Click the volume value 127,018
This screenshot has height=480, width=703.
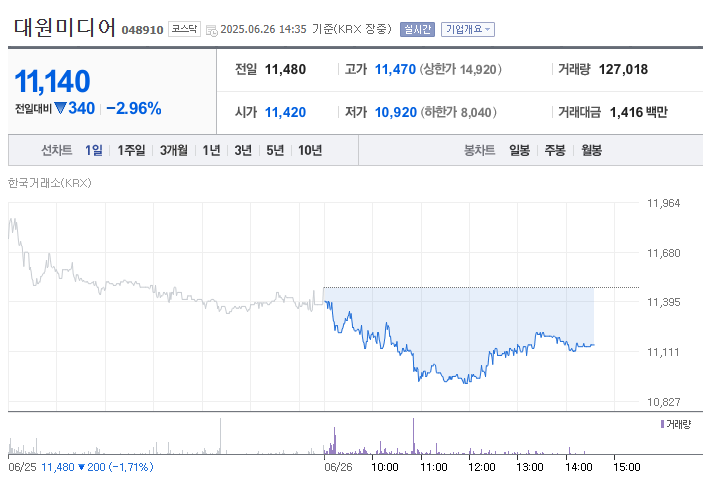623,69
